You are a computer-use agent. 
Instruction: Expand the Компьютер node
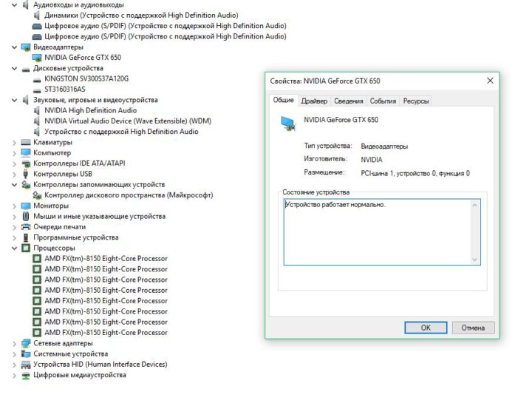pos(14,153)
